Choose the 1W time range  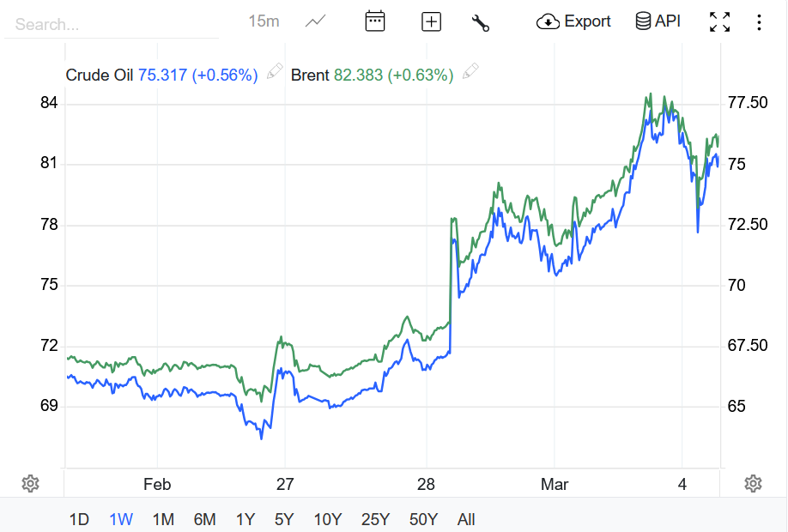pos(121,519)
